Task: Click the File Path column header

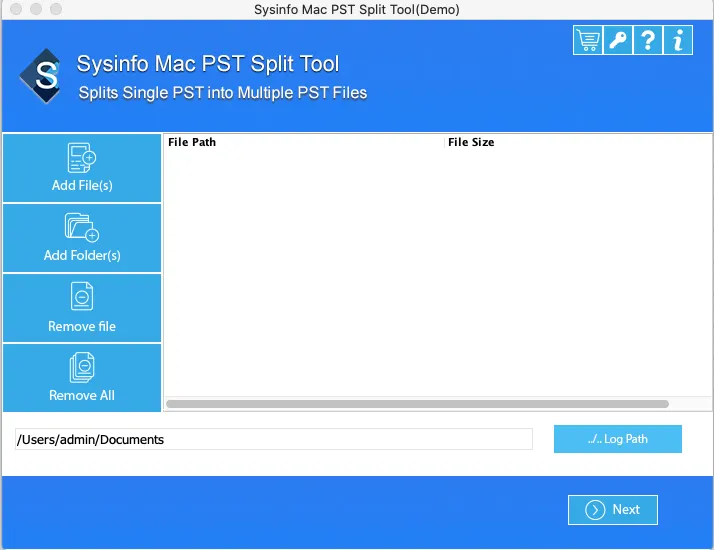Action: (304, 142)
